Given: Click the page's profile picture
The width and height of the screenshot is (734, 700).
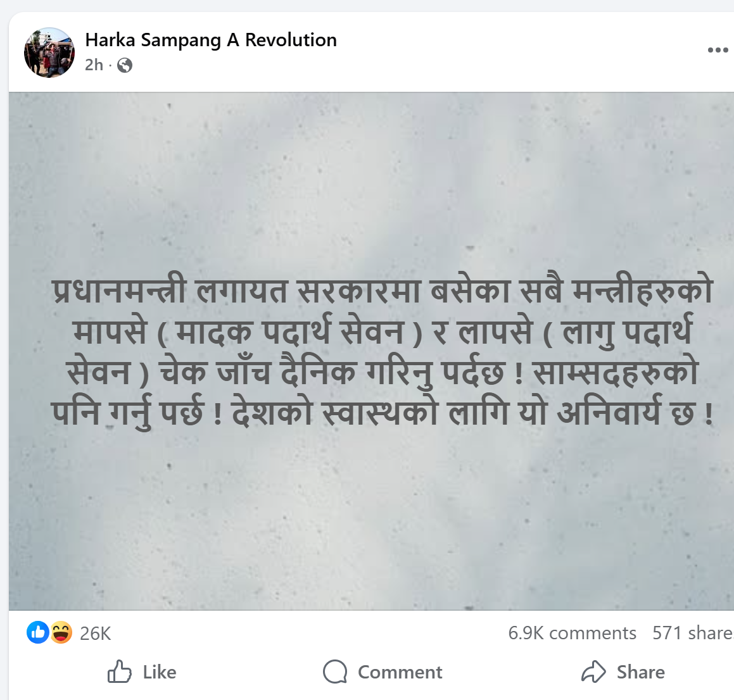Looking at the screenshot, I should 49,53.
